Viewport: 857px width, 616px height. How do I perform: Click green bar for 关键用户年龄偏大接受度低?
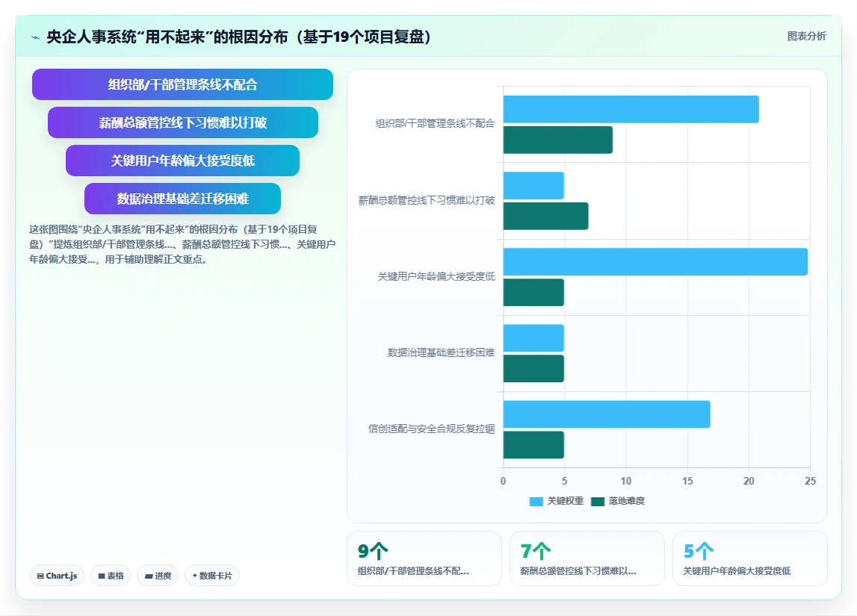pyautogui.click(x=533, y=292)
